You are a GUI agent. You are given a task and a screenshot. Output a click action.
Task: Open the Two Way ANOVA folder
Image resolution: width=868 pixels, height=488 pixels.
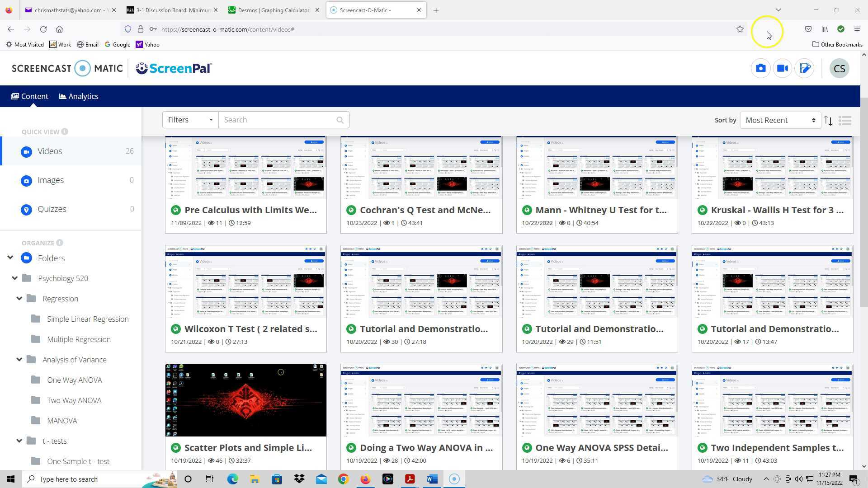click(74, 400)
